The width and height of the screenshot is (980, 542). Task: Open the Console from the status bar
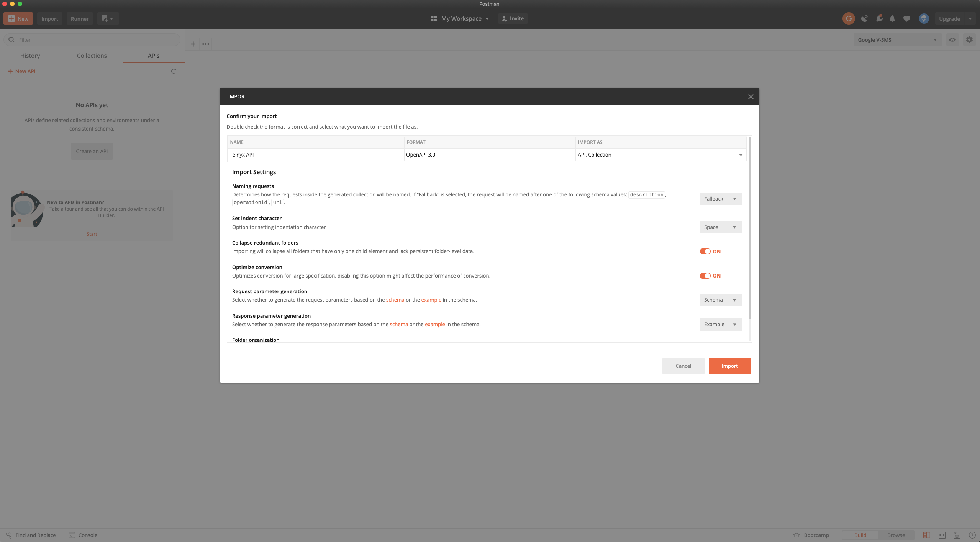(83, 535)
